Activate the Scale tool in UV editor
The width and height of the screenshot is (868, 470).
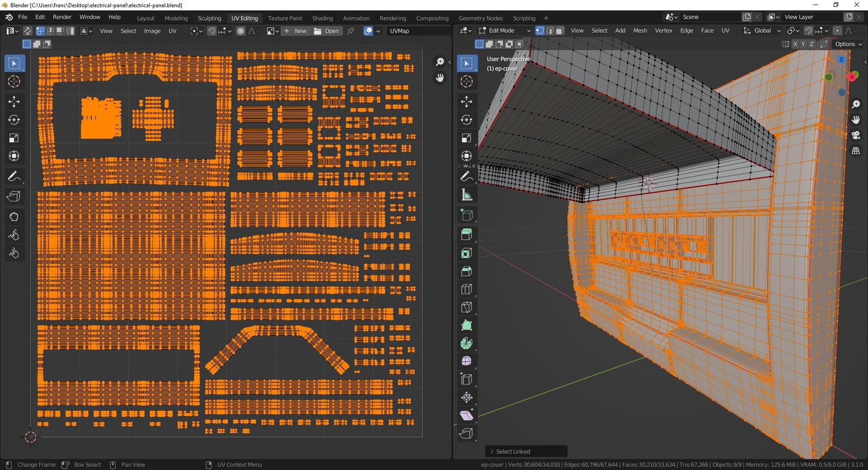click(14, 138)
